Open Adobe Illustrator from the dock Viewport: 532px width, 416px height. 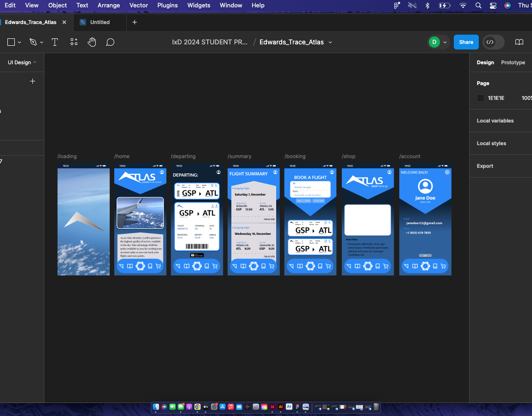tap(281, 406)
